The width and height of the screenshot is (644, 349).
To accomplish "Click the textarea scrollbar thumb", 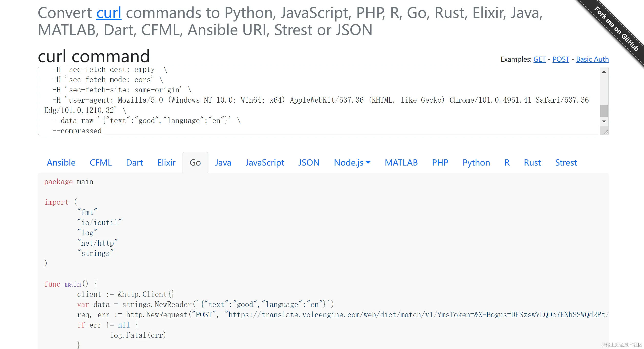I will 604,111.
